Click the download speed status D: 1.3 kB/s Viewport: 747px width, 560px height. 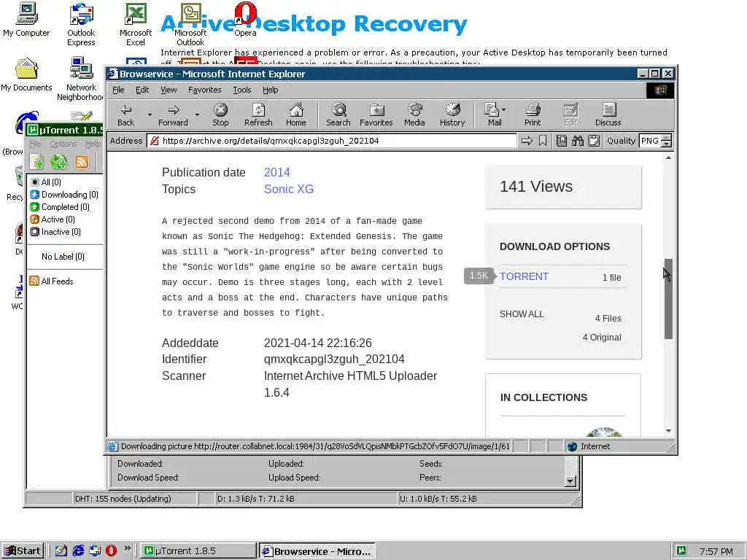[255, 499]
